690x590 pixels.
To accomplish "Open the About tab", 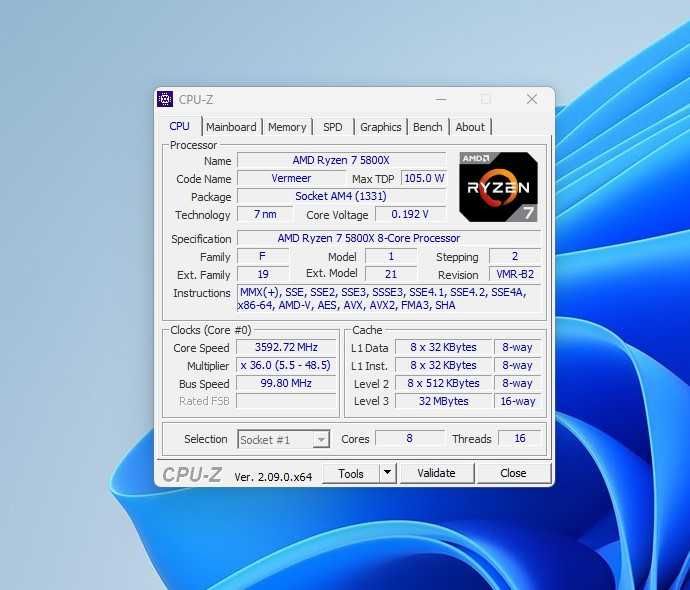I will coord(470,127).
